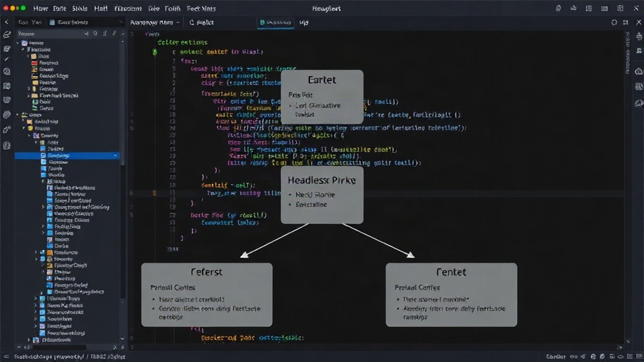Click the back arrow above the activity bar
The image size is (644, 362).
(6, 22)
